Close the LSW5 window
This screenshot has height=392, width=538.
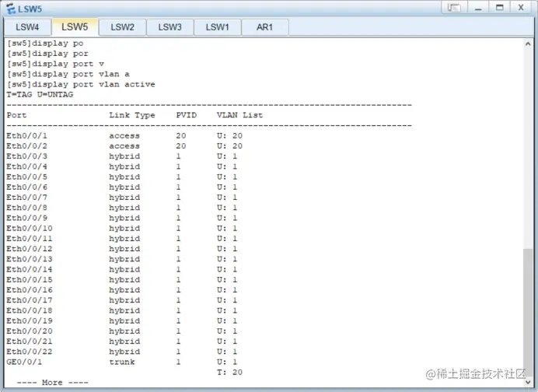tap(521, 8)
